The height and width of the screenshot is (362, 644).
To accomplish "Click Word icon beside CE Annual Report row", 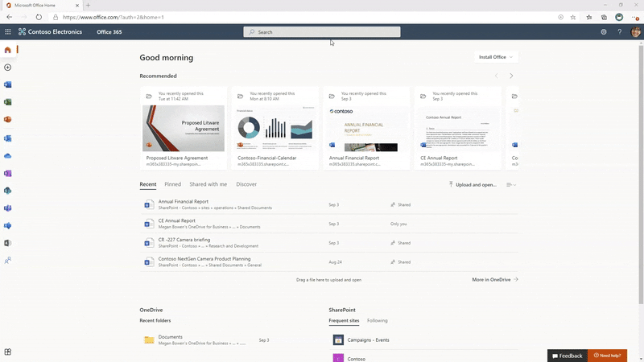I will (x=149, y=224).
